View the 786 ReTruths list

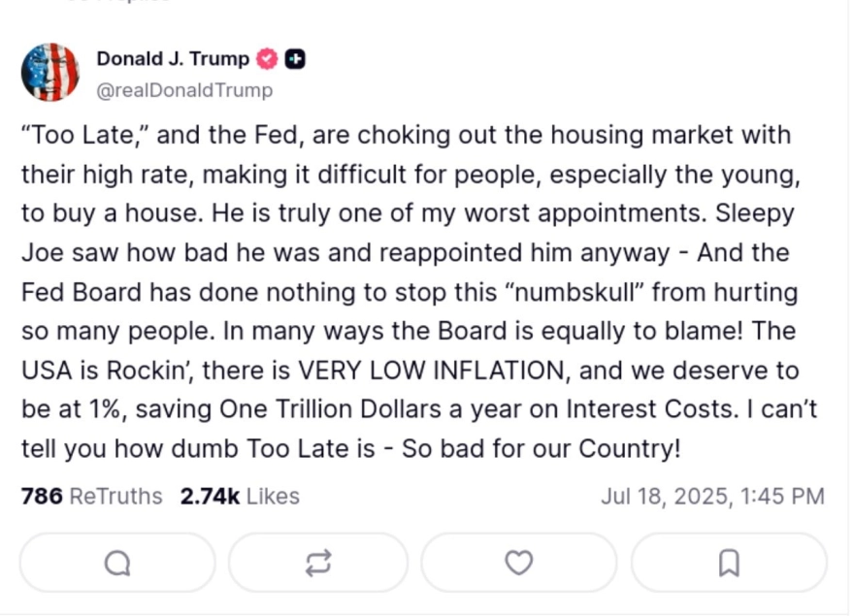[91, 496]
